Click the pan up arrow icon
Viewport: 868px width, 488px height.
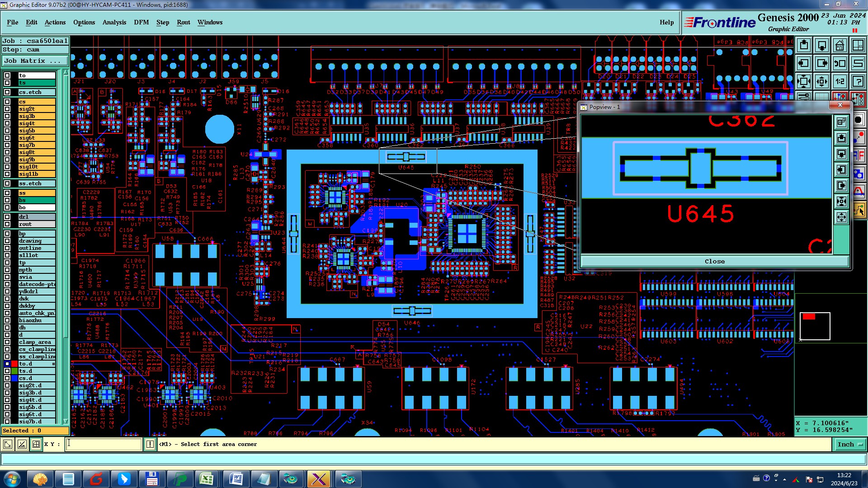pos(804,45)
